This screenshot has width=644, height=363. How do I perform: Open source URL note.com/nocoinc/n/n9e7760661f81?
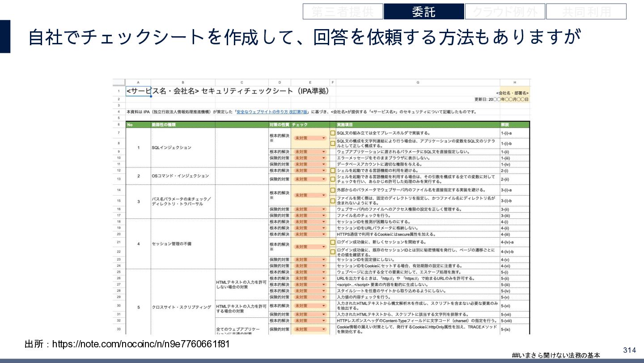141,344
